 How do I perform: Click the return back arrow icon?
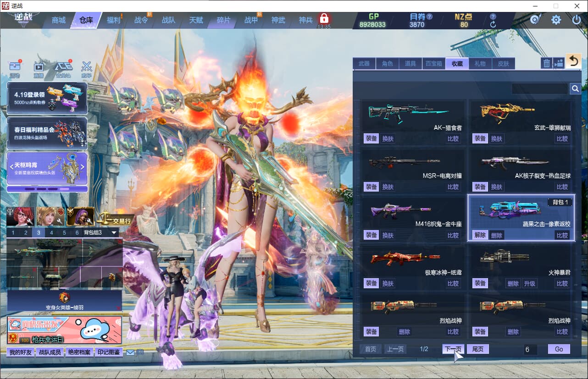pyautogui.click(x=573, y=61)
